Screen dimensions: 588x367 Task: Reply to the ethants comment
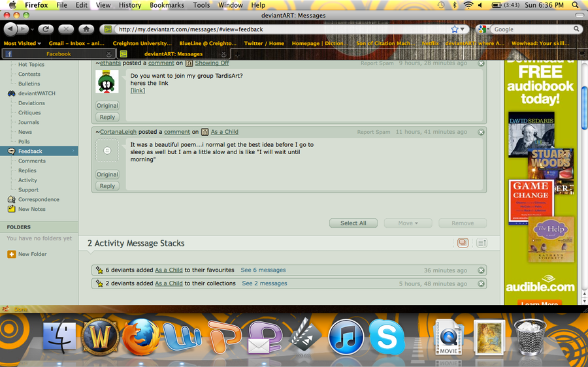(107, 117)
